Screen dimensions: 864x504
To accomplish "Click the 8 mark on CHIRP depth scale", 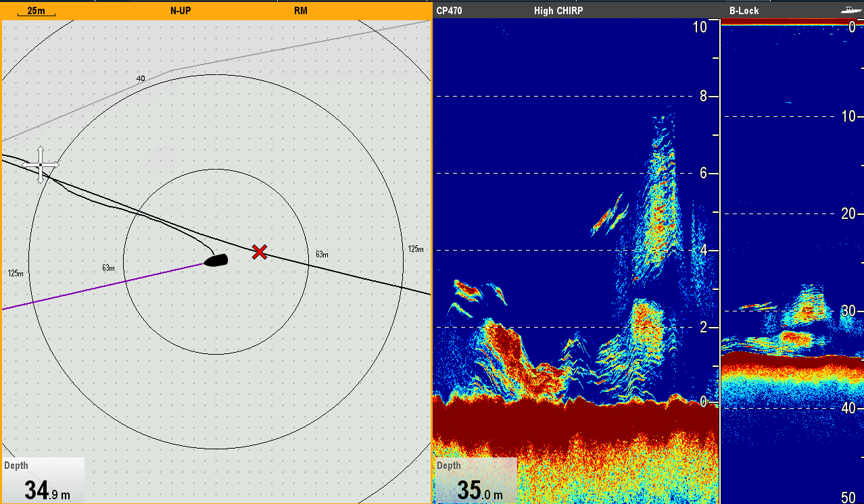I will click(x=703, y=96).
